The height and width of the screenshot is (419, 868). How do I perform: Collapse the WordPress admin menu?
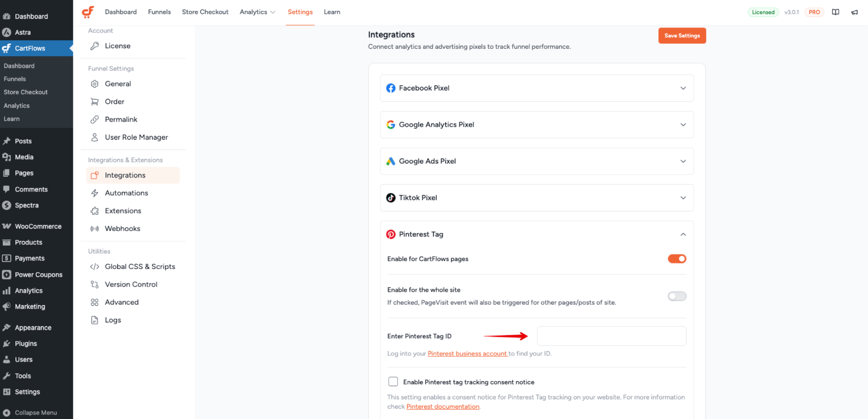30,413
